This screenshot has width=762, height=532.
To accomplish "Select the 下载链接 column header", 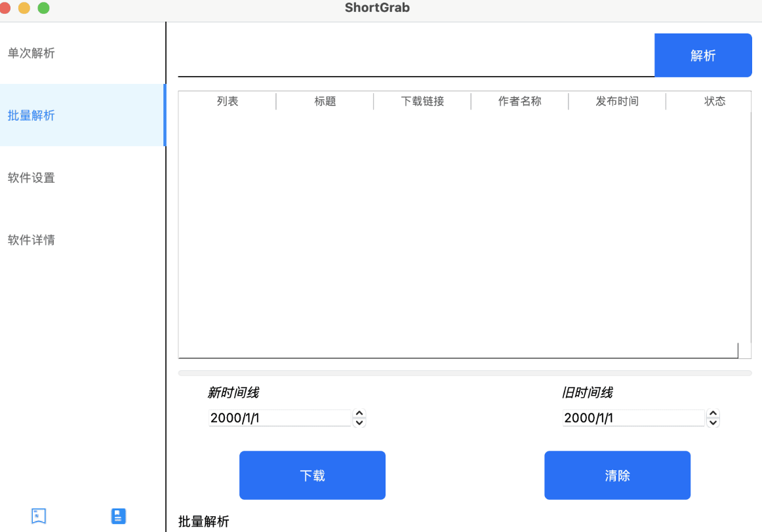I will [422, 101].
